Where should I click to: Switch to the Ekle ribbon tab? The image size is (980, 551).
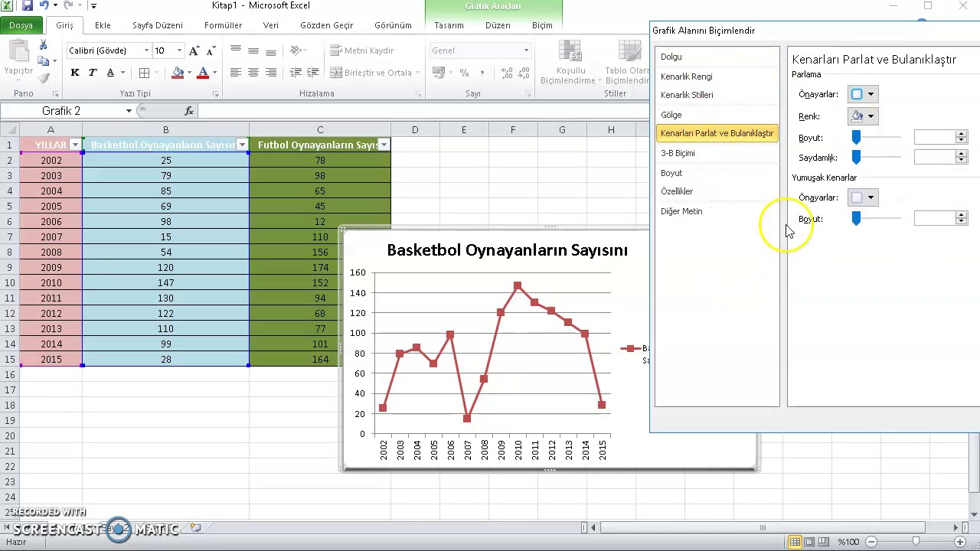coord(103,25)
